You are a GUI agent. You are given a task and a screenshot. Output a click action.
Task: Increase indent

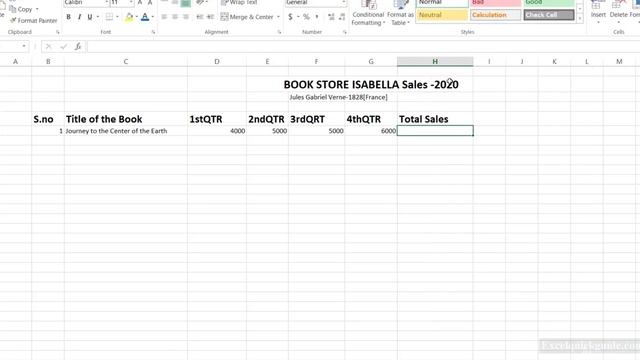[210, 17]
